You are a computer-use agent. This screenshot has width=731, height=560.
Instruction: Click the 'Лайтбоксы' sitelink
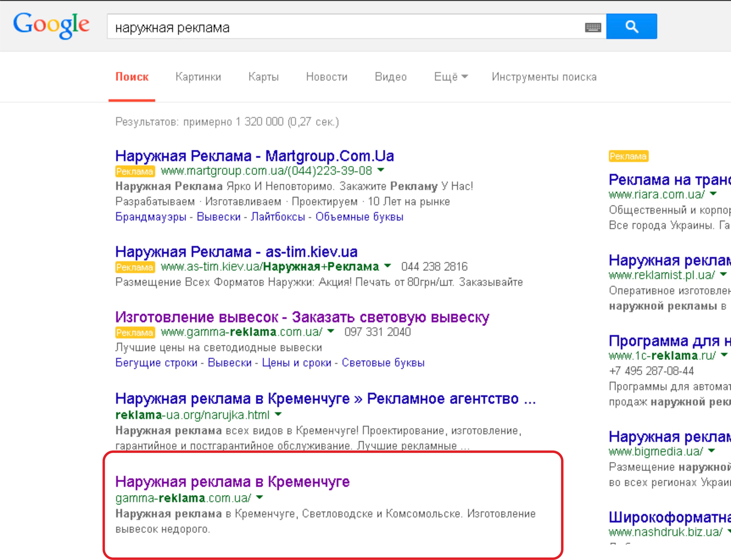[278, 217]
